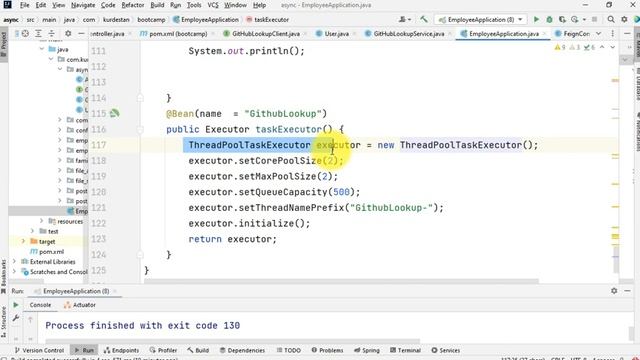The width and height of the screenshot is (640, 360).
Task: Expand all in the Project panel
Action: (x=38, y=33)
